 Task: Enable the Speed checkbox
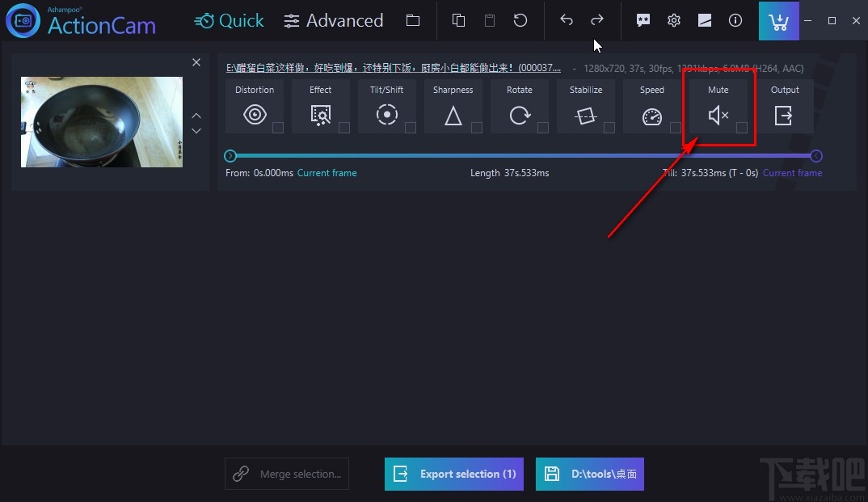pyautogui.click(x=676, y=128)
